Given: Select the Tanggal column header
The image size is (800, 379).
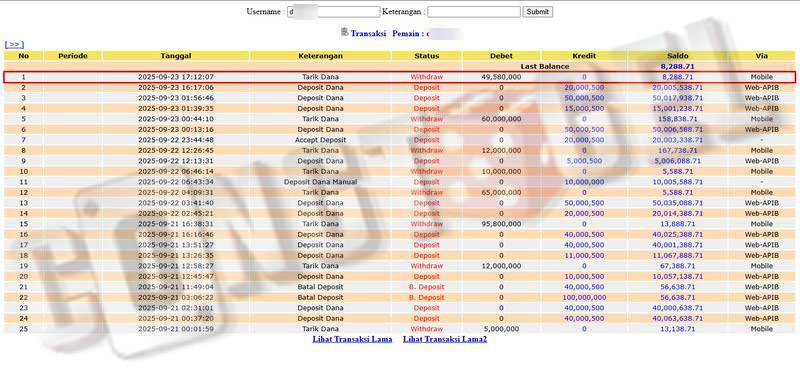Looking at the screenshot, I should click(176, 56).
